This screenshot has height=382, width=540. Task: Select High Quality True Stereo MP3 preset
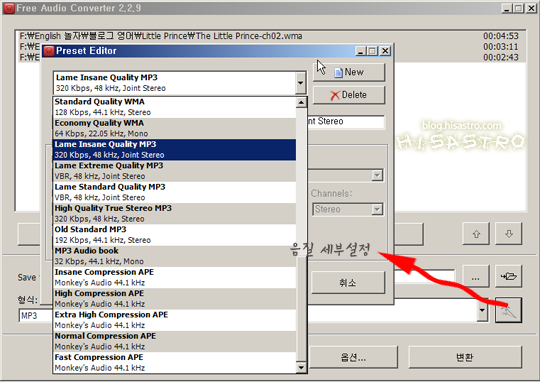(175, 214)
